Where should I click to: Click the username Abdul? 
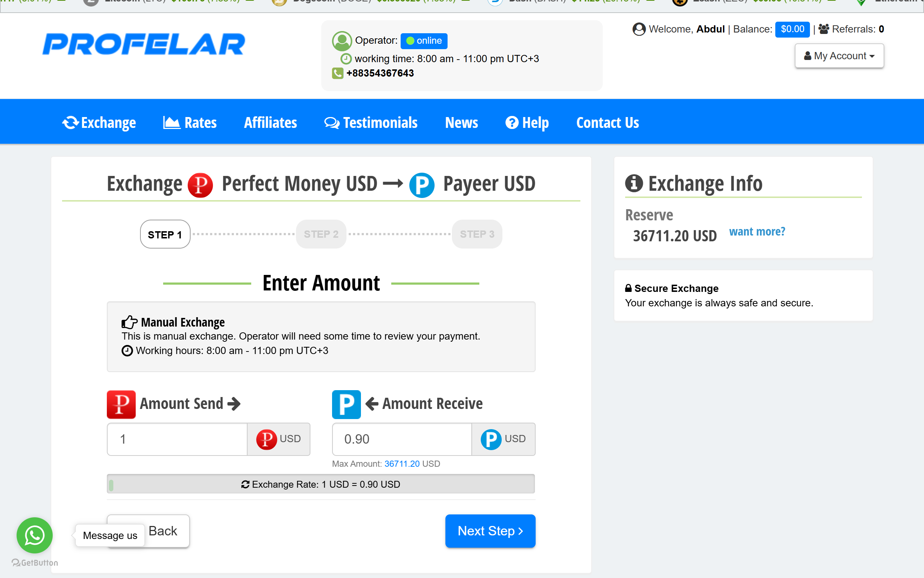click(x=710, y=29)
